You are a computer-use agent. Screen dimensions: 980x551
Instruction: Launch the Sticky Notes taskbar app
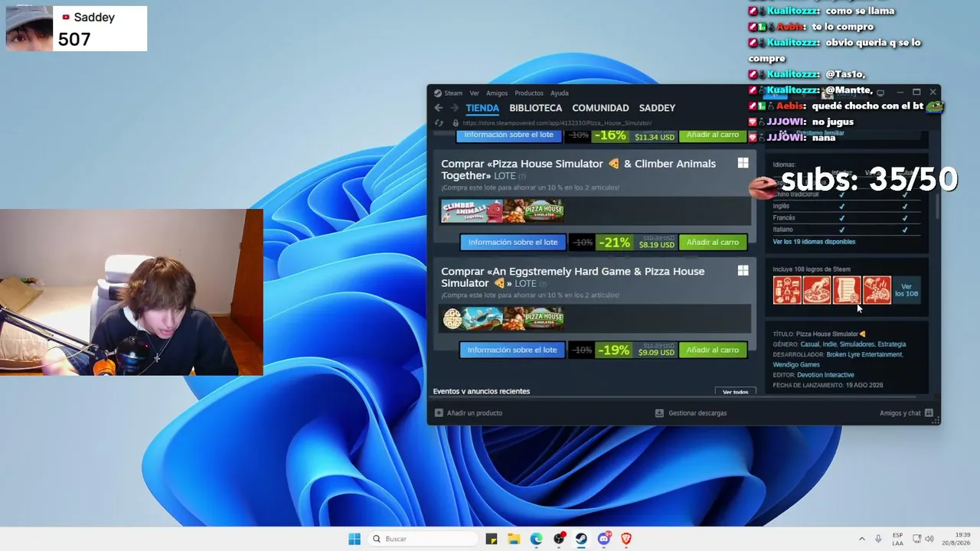(492, 539)
